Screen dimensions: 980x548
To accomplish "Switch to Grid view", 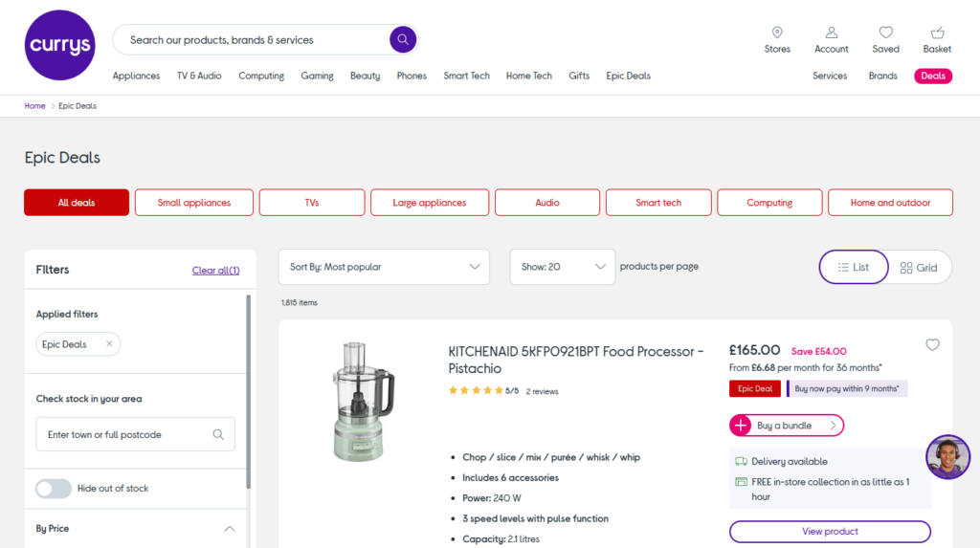I will (x=919, y=268).
